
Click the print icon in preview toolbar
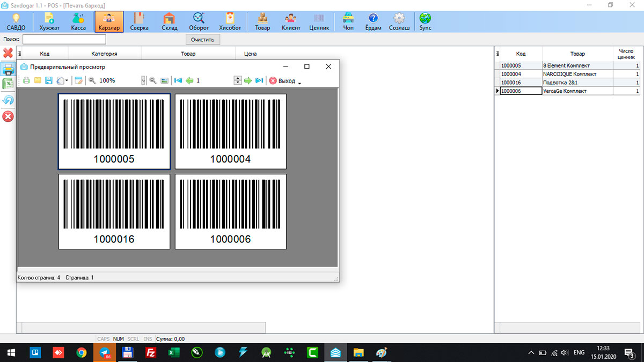click(26, 80)
